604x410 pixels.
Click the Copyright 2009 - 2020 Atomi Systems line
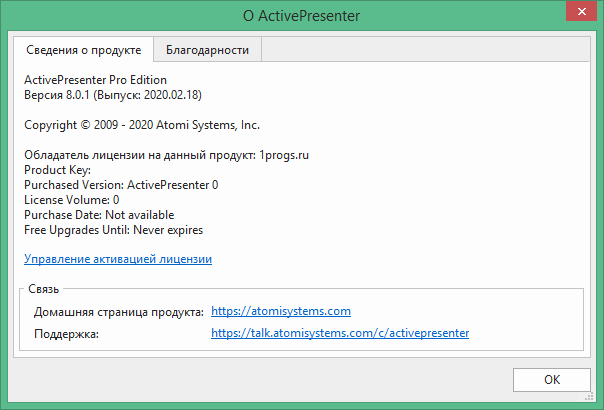coord(142,125)
